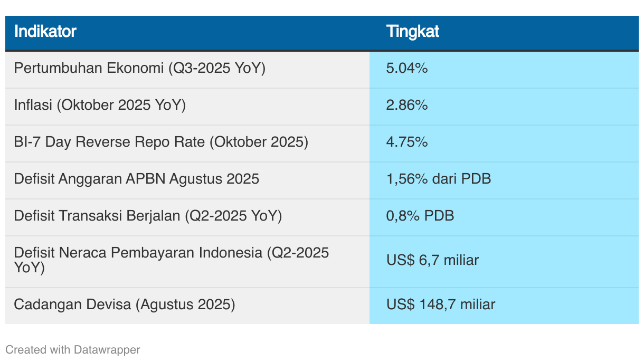The width and height of the screenshot is (644, 362).
Task: Select Defisit Neraca Pembayaran Indonesia label
Action: click(172, 260)
